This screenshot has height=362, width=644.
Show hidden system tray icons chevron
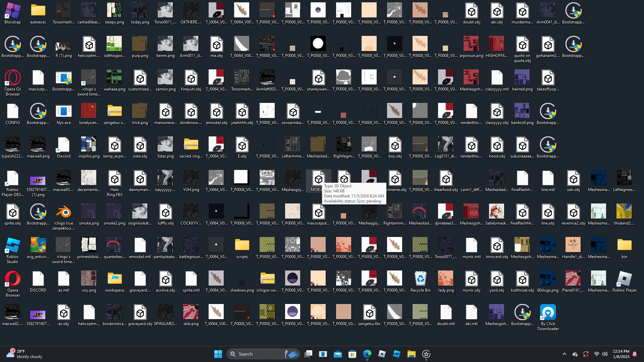pyautogui.click(x=565, y=354)
